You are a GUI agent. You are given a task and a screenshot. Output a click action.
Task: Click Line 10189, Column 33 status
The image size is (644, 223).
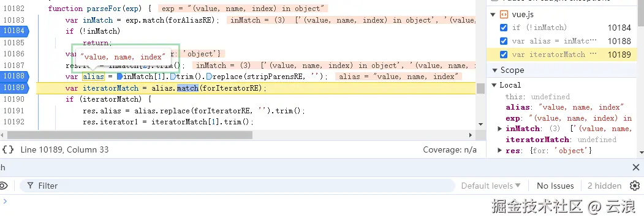[x=64, y=149]
